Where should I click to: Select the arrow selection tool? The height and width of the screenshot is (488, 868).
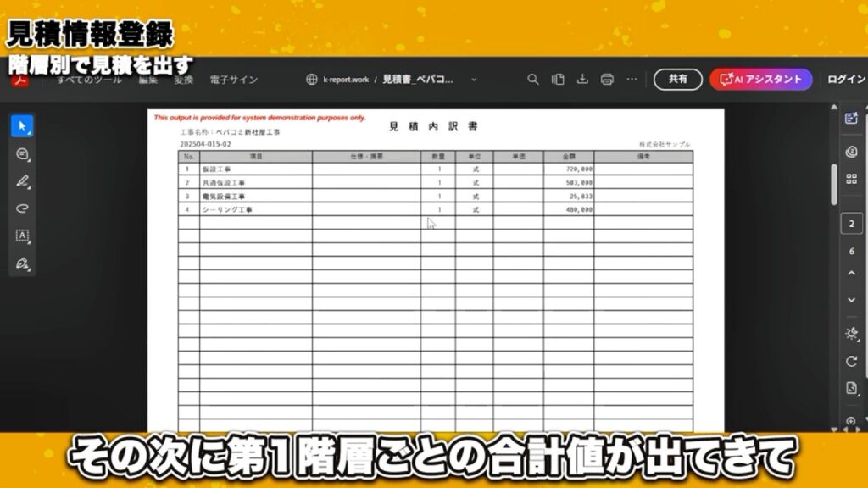(22, 126)
